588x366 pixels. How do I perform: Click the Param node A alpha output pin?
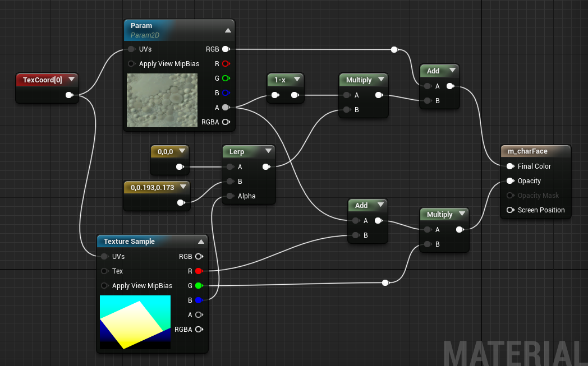click(226, 108)
